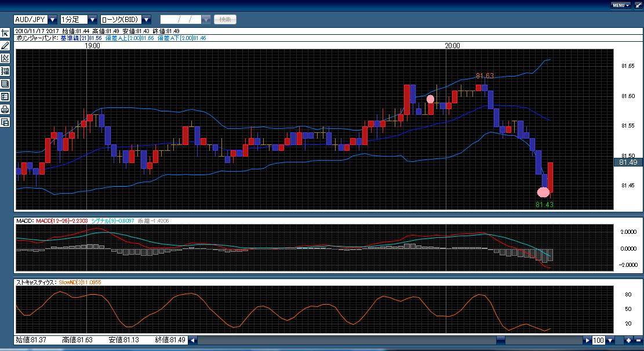Zoom out with the minus button
Image resolution: width=644 pixels, height=351 pixels.
(x=638, y=341)
